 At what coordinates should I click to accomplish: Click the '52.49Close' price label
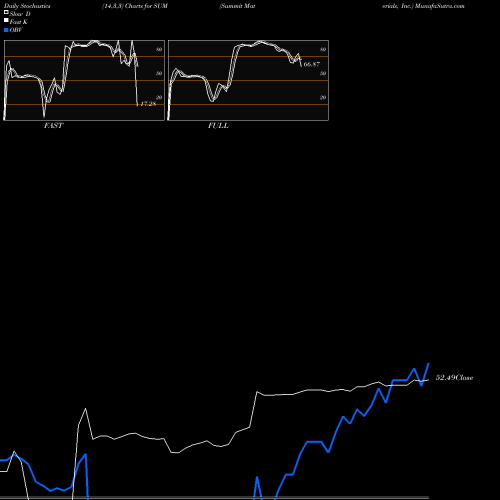454,378
